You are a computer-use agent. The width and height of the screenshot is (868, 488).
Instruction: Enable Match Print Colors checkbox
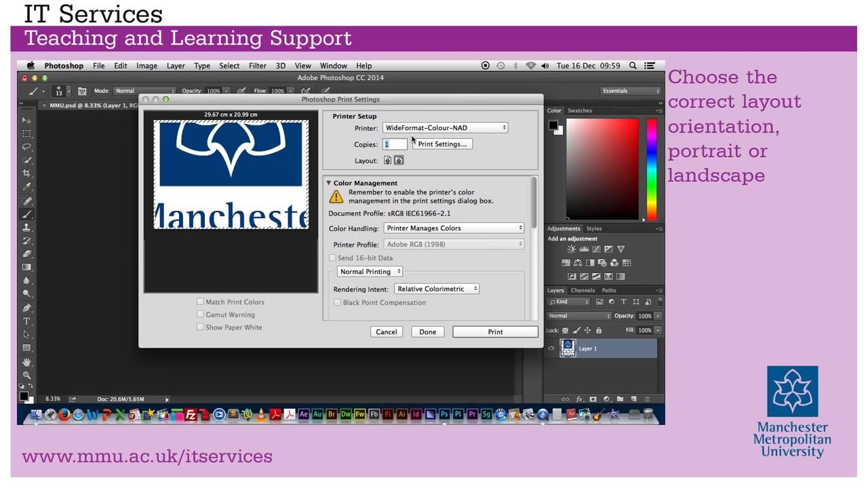click(x=200, y=302)
